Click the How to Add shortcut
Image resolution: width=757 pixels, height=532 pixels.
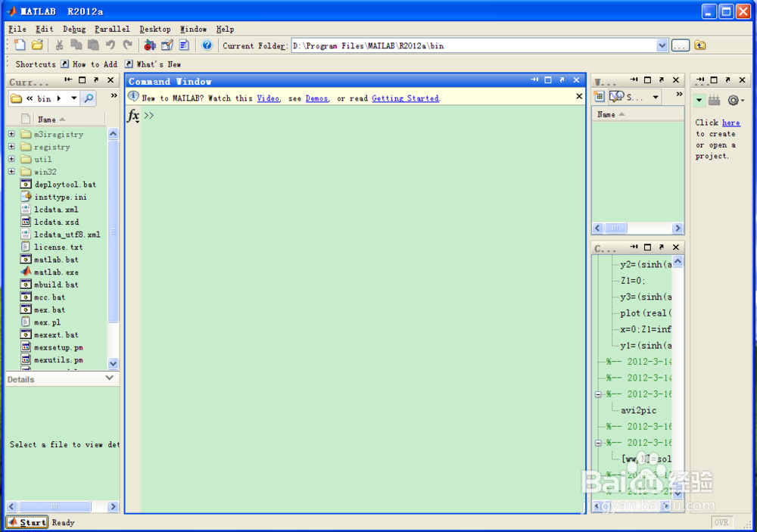click(x=90, y=64)
